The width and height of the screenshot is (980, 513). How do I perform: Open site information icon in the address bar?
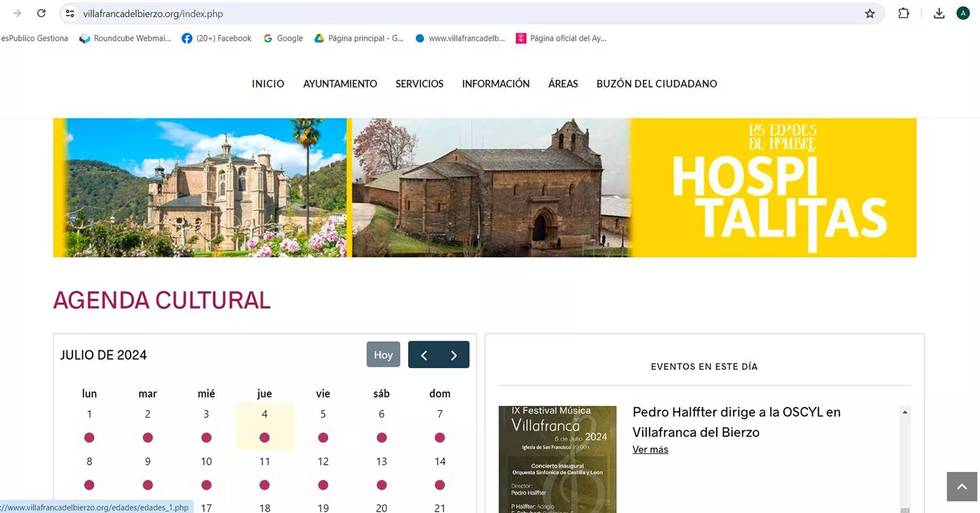(x=69, y=13)
